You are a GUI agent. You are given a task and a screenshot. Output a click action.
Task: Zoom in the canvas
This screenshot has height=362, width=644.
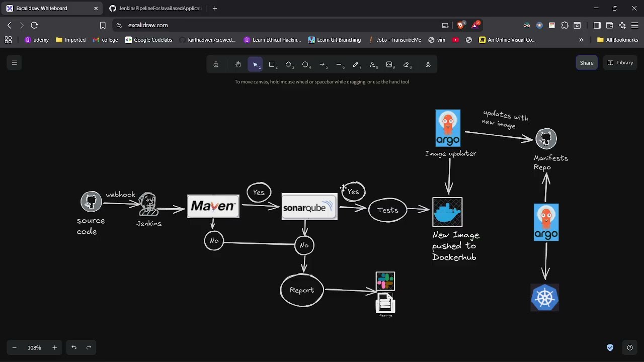click(54, 347)
